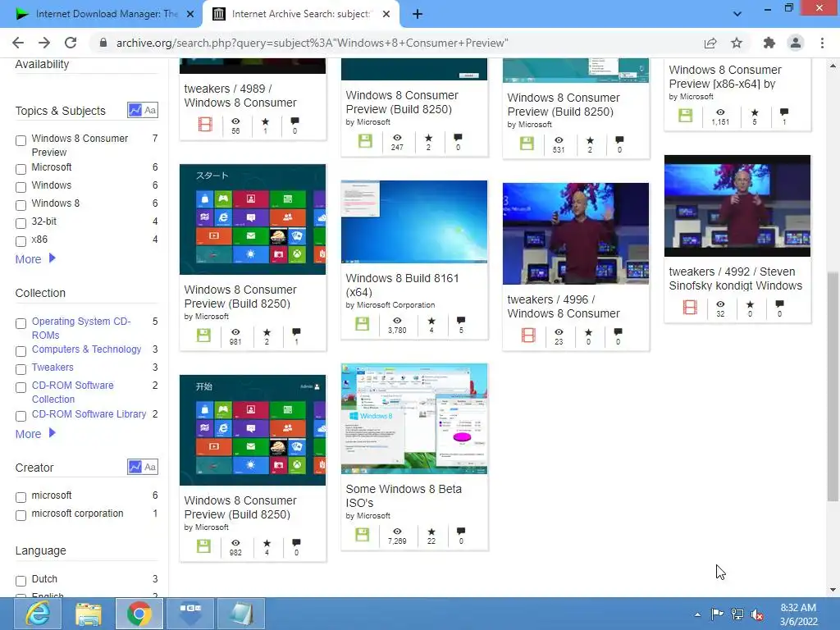The height and width of the screenshot is (630, 840).
Task: Close the Internet Archive Search tab
Action: 386,14
